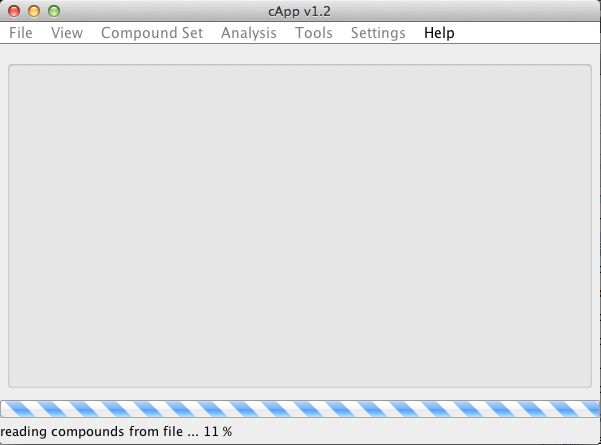This screenshot has height=445, width=601.
Task: Open the Compound Set menu
Action: (x=152, y=33)
